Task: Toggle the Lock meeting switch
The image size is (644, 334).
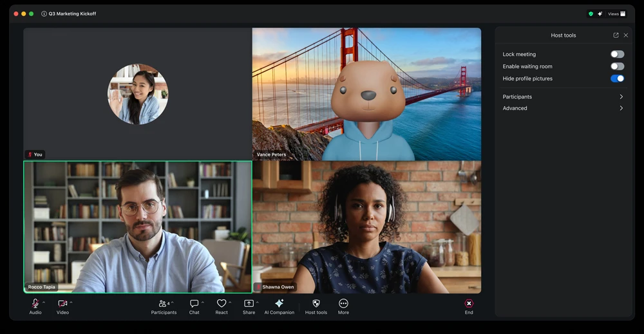Action: 617,55
